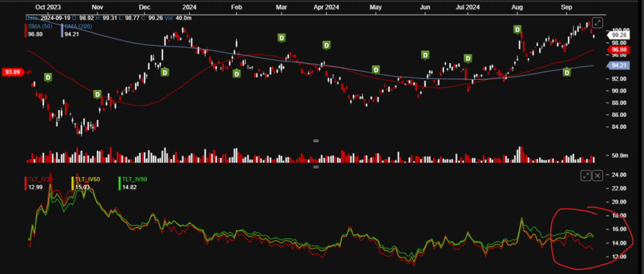Maximize the TLT implied volatility pane
644x274 pixels.
586,175
